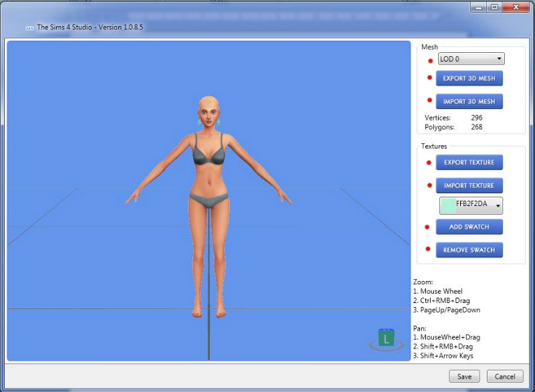
Task: Maximize the Sims 4 Studio window
Action: [494, 7]
